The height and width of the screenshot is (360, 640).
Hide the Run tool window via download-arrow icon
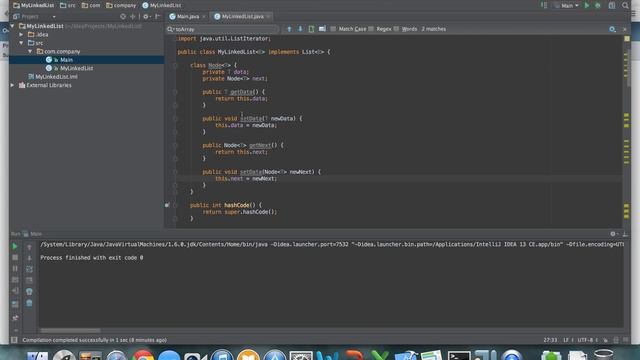tap(625, 234)
